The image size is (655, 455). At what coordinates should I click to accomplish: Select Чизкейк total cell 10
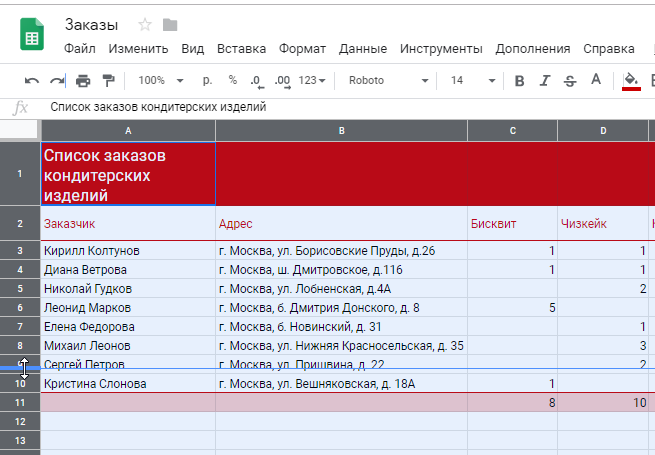[x=603, y=403]
